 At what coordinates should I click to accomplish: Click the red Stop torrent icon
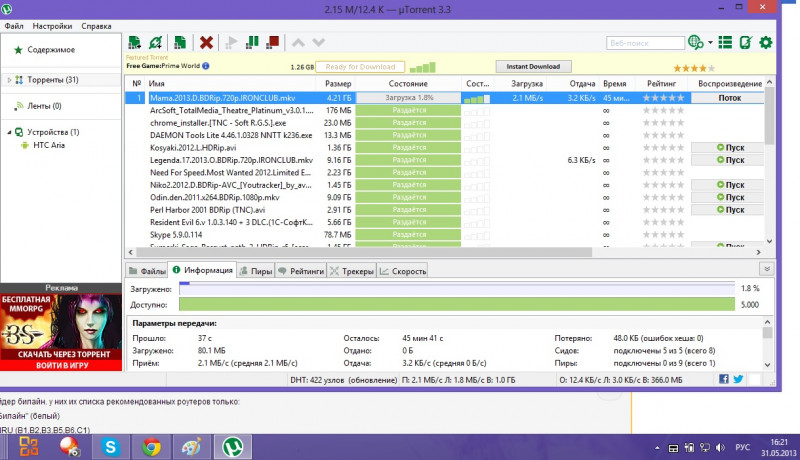pos(272,42)
